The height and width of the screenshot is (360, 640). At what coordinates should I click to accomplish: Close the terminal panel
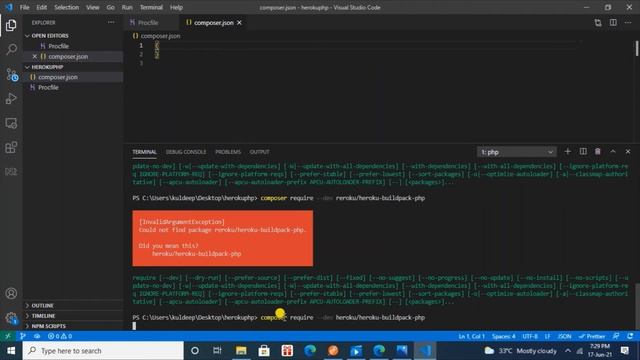[x=628, y=151]
